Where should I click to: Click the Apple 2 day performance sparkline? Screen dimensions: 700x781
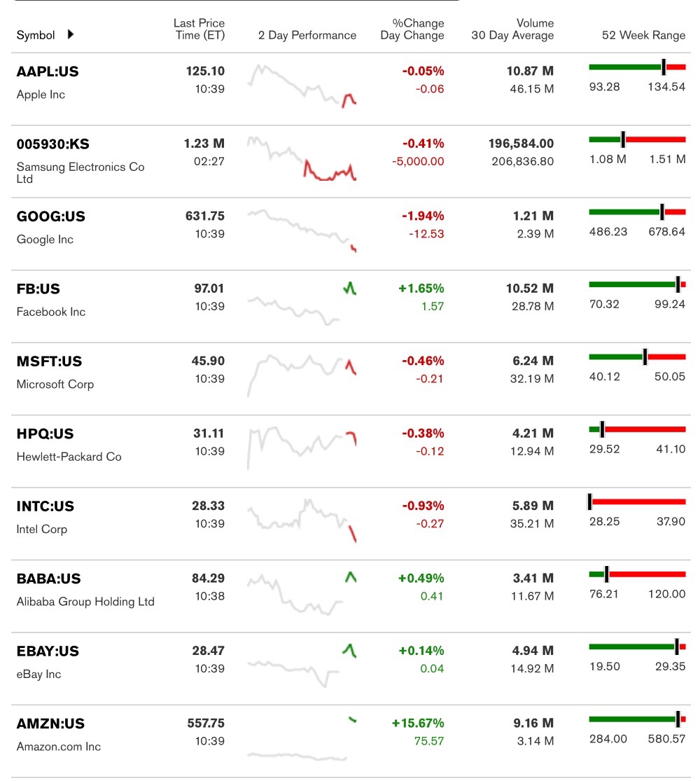pyautogui.click(x=302, y=85)
